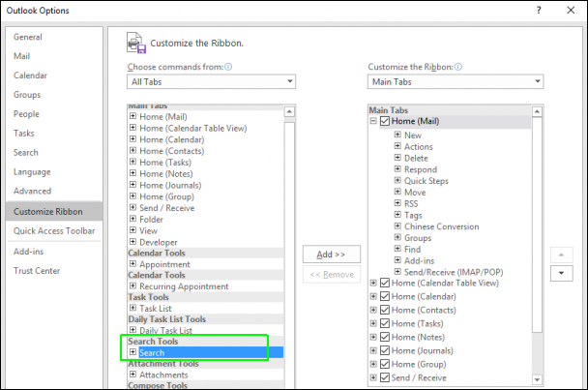Expand the Tags group
Image resolution: width=588 pixels, height=390 pixels.
pyautogui.click(x=397, y=214)
